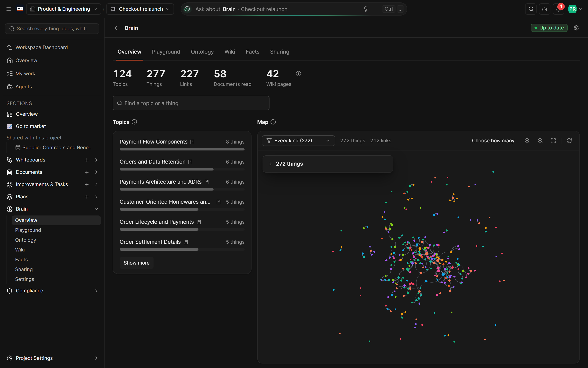Open the agents robot icon in top bar
The height and width of the screenshot is (368, 588).
[545, 9]
